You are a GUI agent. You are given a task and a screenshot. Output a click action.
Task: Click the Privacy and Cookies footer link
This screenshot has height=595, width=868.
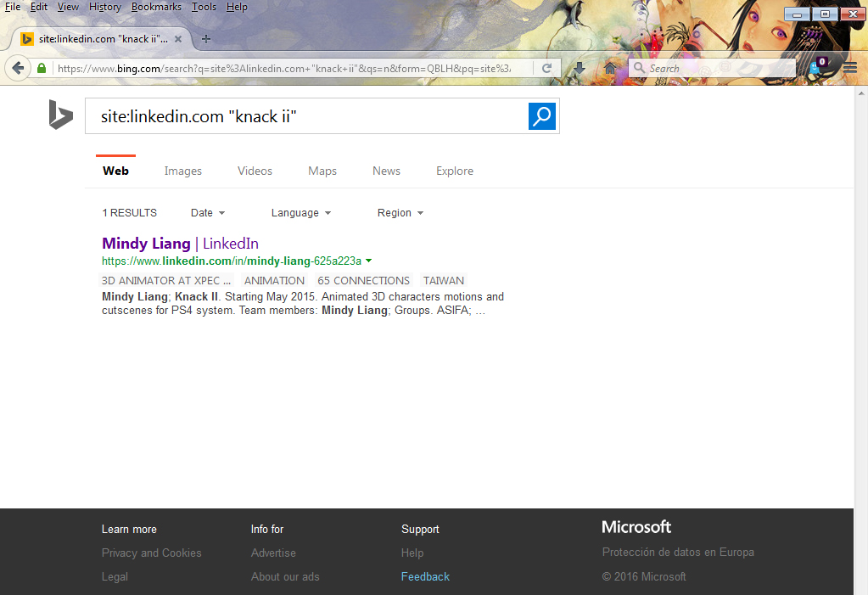(151, 553)
